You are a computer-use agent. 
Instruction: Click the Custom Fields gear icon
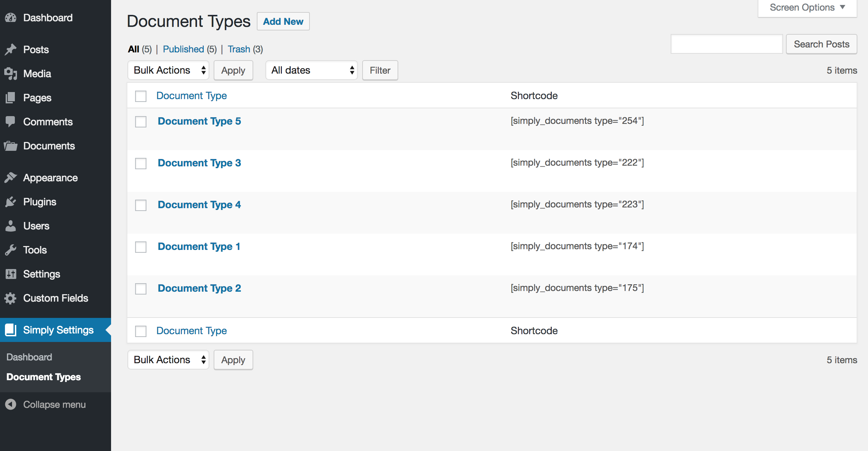(11, 298)
